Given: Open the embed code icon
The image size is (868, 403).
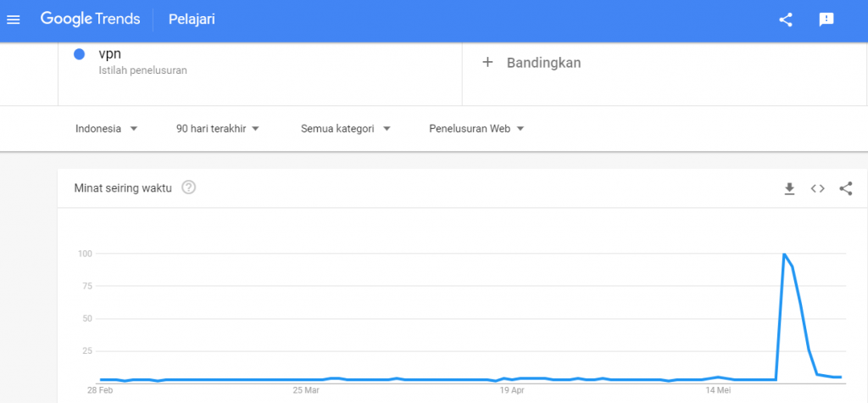Looking at the screenshot, I should pos(818,188).
